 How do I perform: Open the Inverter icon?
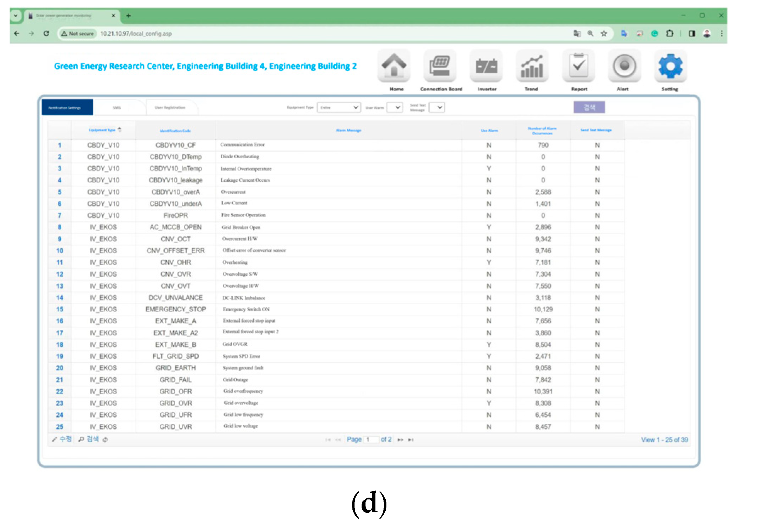click(x=486, y=66)
